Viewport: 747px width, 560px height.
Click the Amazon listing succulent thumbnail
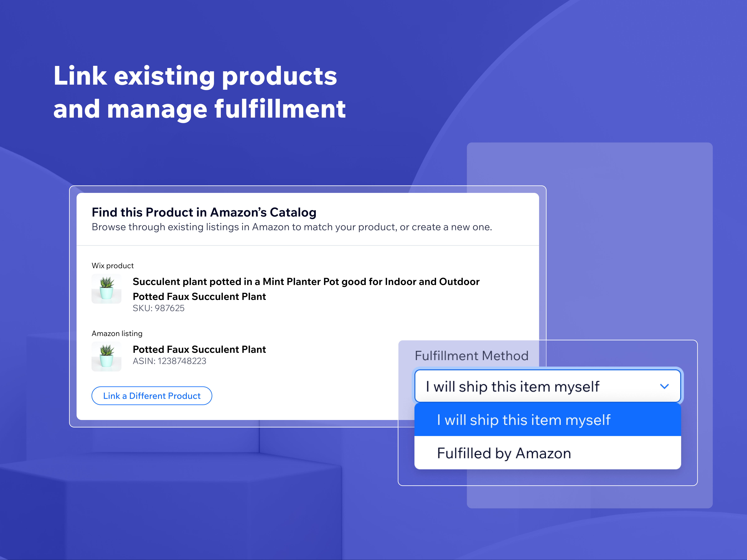106,357
